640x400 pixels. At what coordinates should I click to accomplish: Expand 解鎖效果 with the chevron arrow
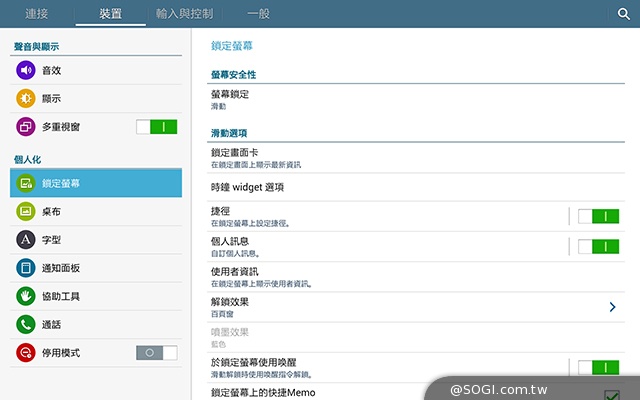612,307
